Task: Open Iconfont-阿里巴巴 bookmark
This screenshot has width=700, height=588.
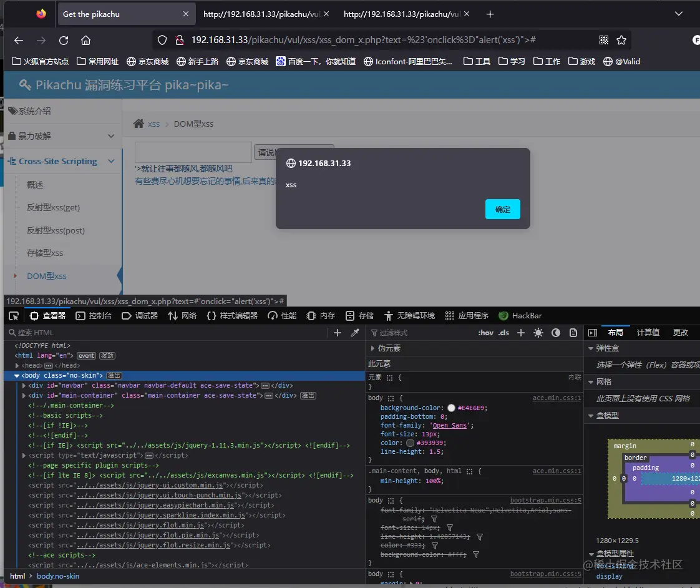Action: click(408, 61)
